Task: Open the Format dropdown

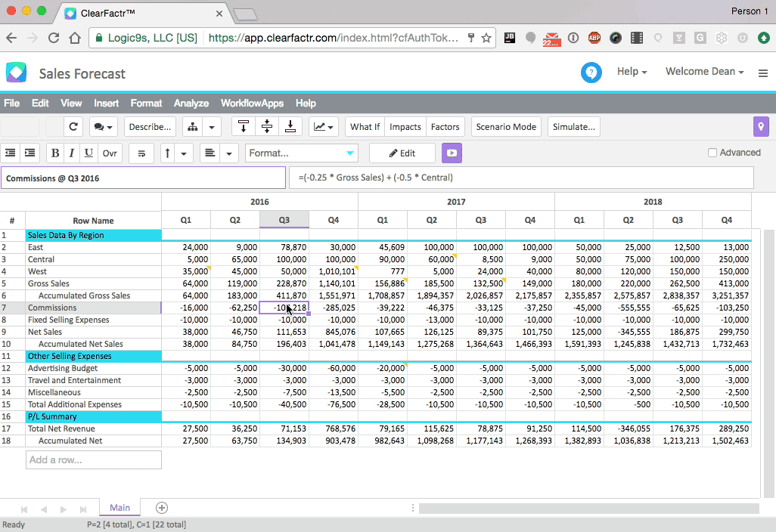Action: pos(302,153)
